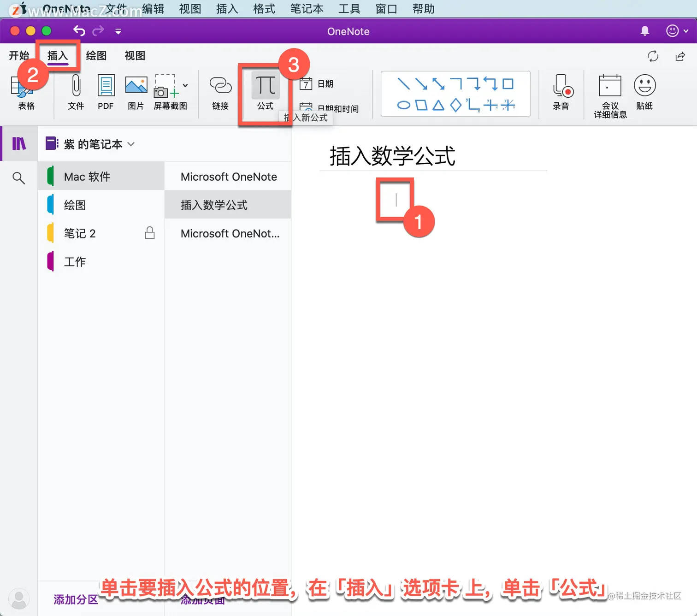
Task: Select the XYZ three-axis graph shape
Action: pyautogui.click(x=508, y=105)
